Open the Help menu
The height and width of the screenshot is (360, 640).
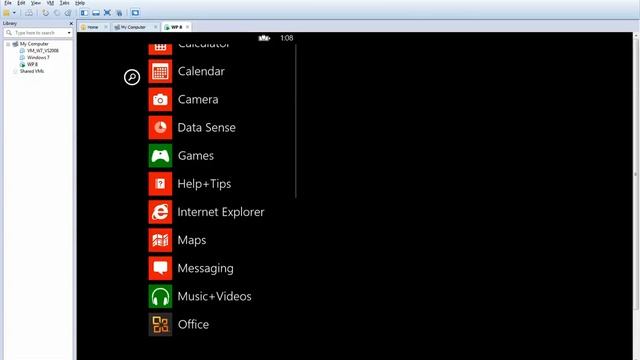(x=80, y=3)
